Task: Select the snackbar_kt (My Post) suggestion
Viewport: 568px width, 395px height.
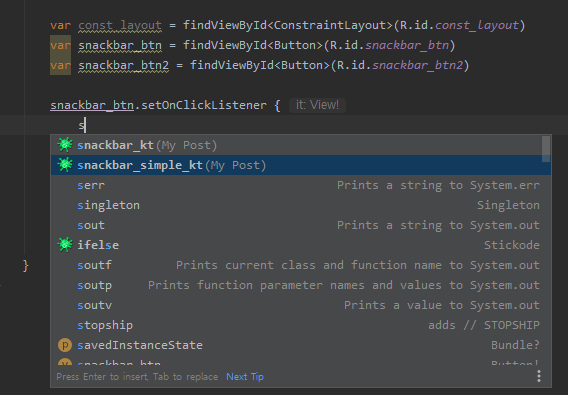Action: pos(296,145)
